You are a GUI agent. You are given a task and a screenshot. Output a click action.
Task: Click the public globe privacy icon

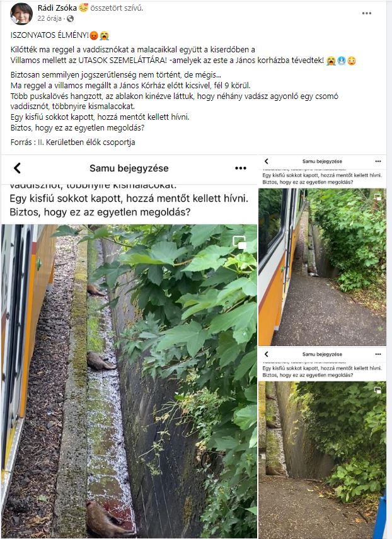[x=70, y=19]
